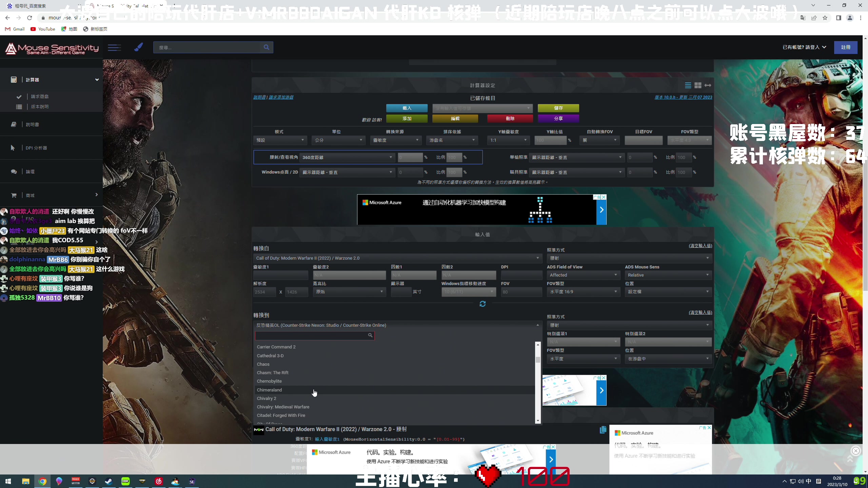Click the DPI input field
Viewport: 868px width, 488px height.
[x=521, y=275]
